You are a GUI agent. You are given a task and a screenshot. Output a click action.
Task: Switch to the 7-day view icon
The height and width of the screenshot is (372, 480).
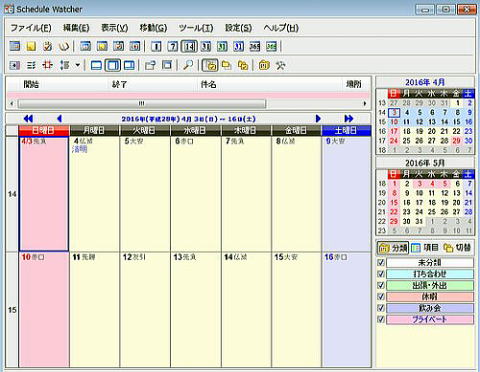point(172,46)
